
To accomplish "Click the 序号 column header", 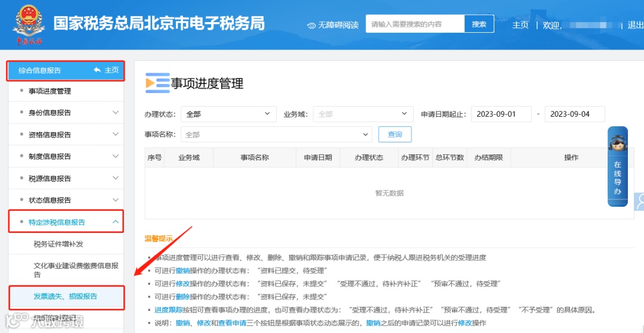I will (x=154, y=157).
